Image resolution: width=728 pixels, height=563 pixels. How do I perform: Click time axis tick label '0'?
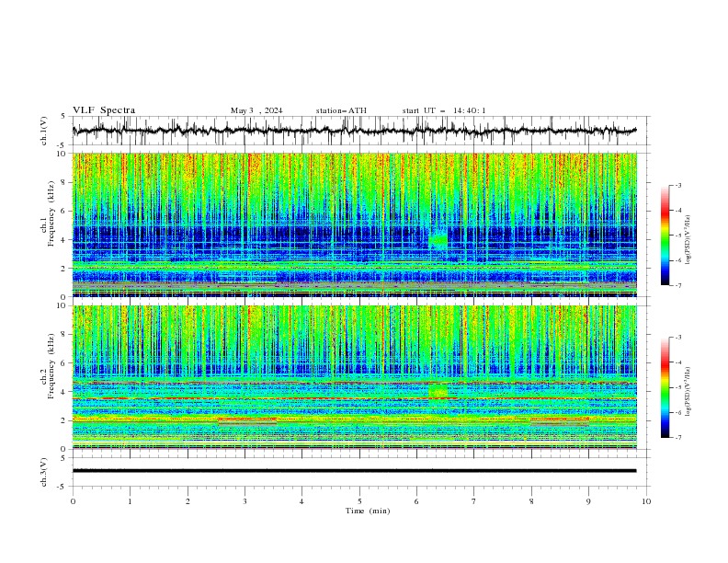click(73, 501)
